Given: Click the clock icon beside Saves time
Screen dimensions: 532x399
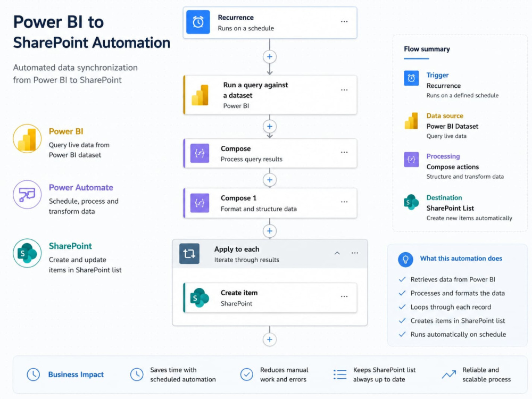Looking at the screenshot, I should 137,375.
